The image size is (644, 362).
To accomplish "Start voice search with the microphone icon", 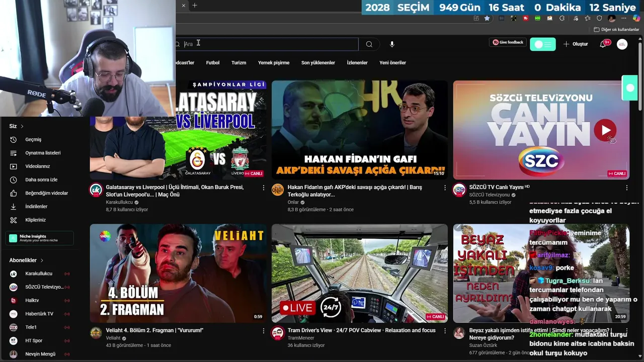I will point(392,44).
